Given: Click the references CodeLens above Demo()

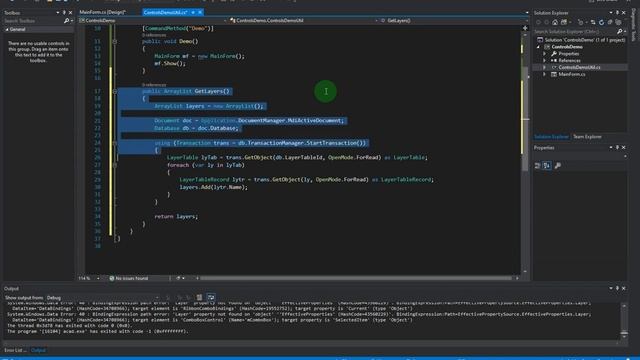Looking at the screenshot, I should pos(154,36).
